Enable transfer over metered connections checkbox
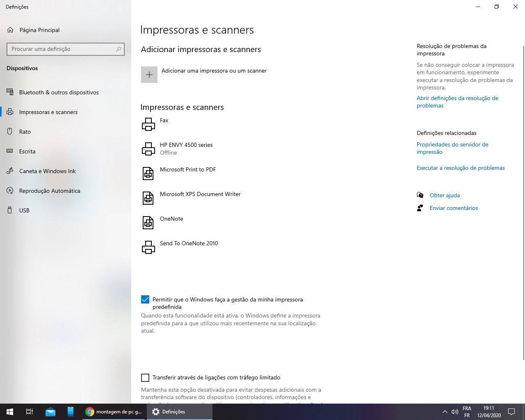Viewport: 525px width, 420px height. click(145, 377)
